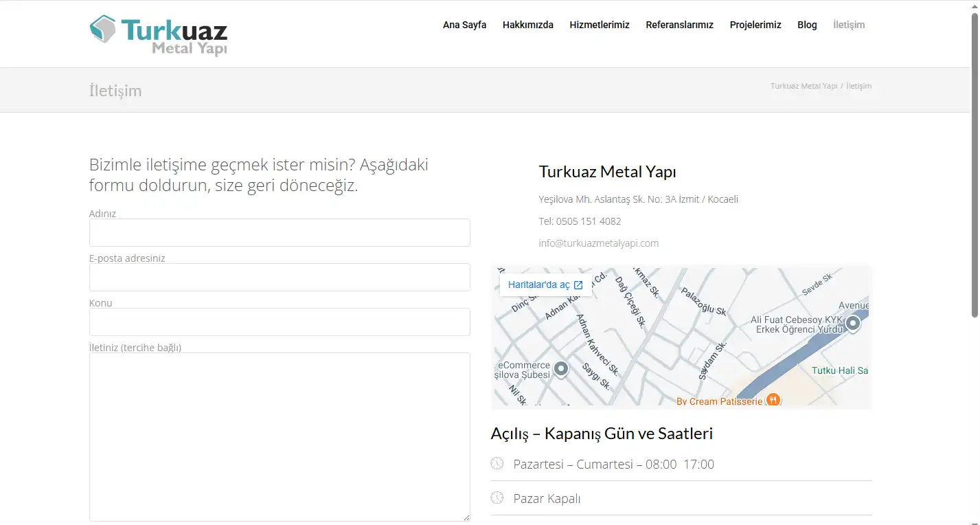Image resolution: width=980 pixels, height=525 pixels.
Task: Open the Blog menu item
Action: (x=807, y=25)
